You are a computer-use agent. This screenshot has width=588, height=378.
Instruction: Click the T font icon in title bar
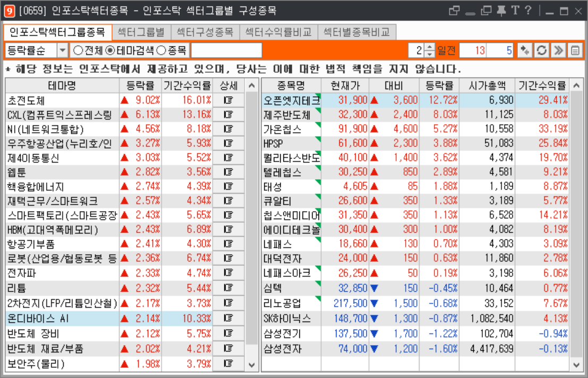515,10
